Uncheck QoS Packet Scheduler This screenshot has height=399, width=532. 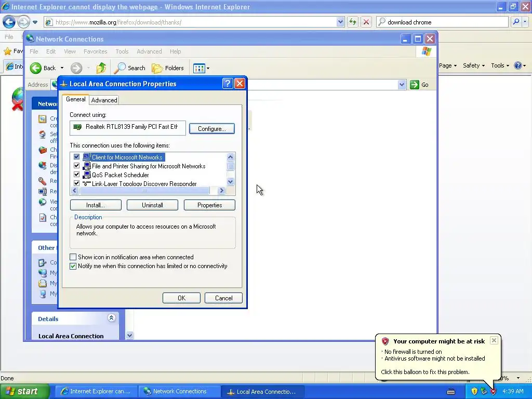77,175
